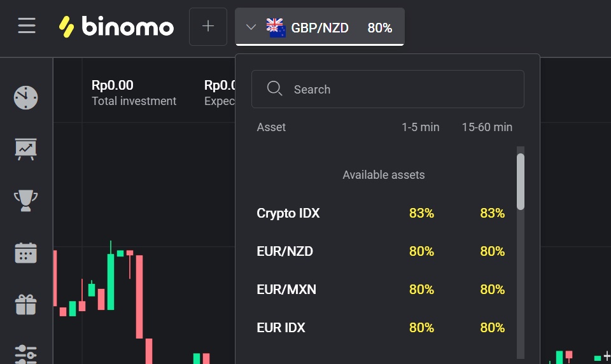Collapse the GBP/NZD asset dropdown

click(x=320, y=27)
